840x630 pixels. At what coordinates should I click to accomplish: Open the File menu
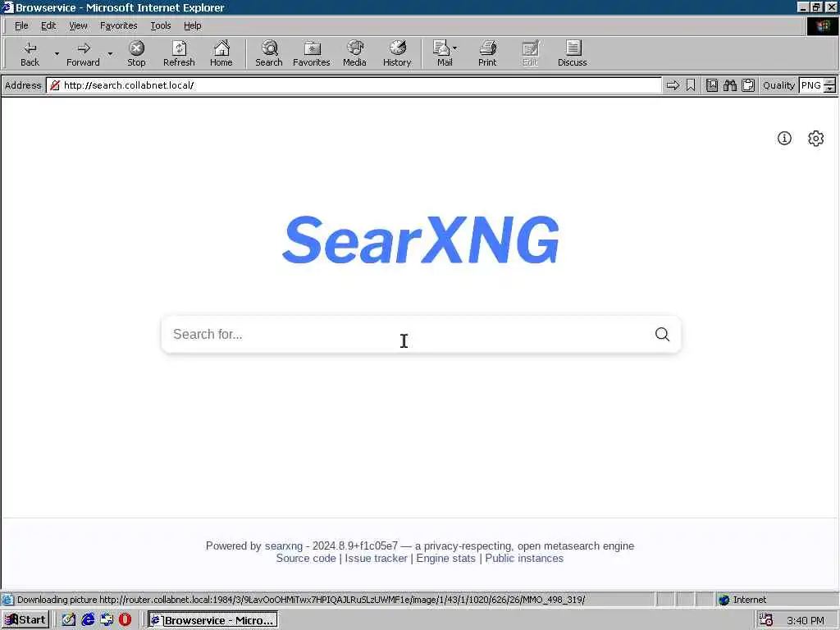(x=21, y=25)
